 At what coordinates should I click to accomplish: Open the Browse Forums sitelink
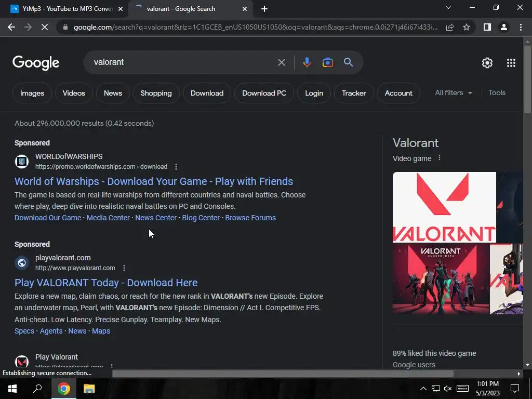(250, 218)
